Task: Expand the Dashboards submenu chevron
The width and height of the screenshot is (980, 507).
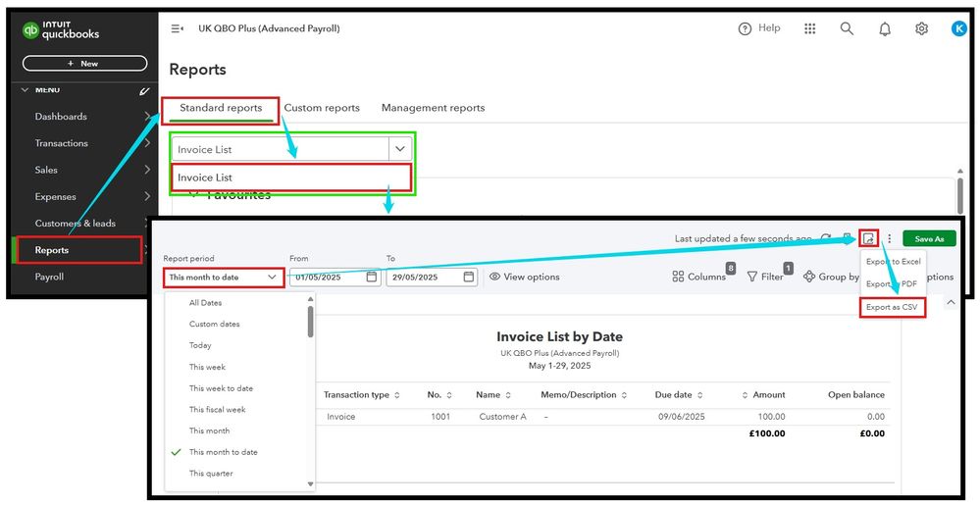Action: (x=147, y=117)
